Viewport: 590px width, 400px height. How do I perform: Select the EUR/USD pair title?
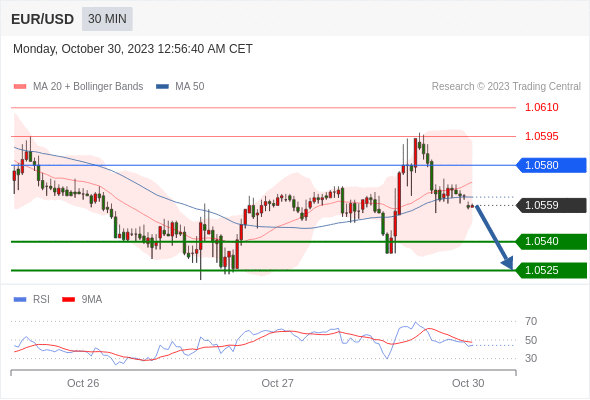click(43, 19)
